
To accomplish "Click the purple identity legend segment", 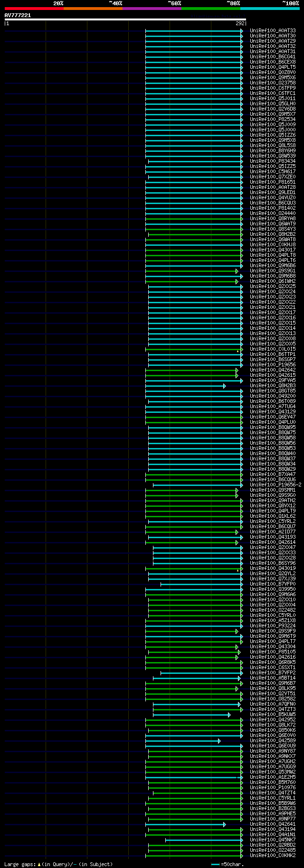I will [x=152, y=9].
